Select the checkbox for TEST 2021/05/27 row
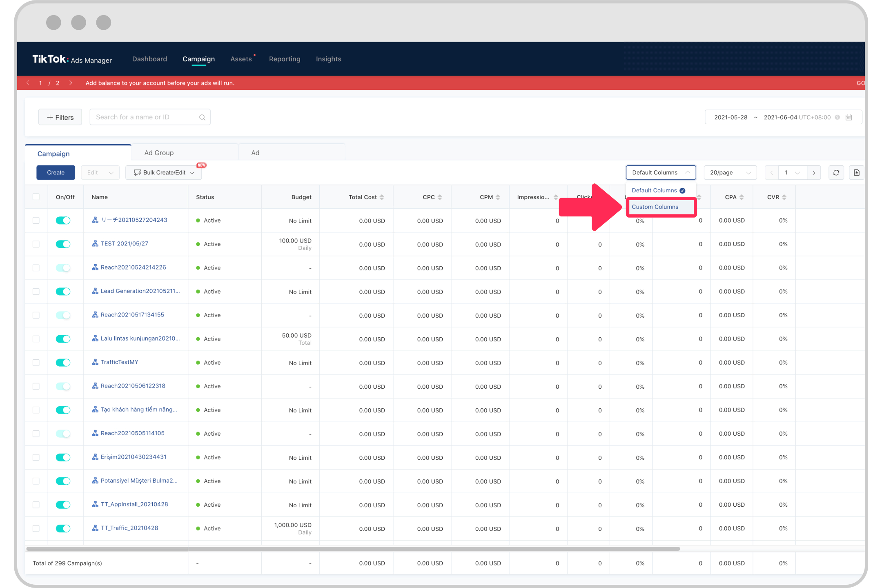The image size is (882, 588). pos(36,244)
